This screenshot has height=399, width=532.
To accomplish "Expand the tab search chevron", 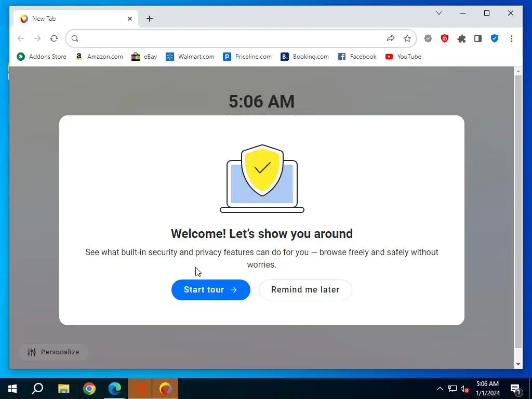I will click(438, 13).
